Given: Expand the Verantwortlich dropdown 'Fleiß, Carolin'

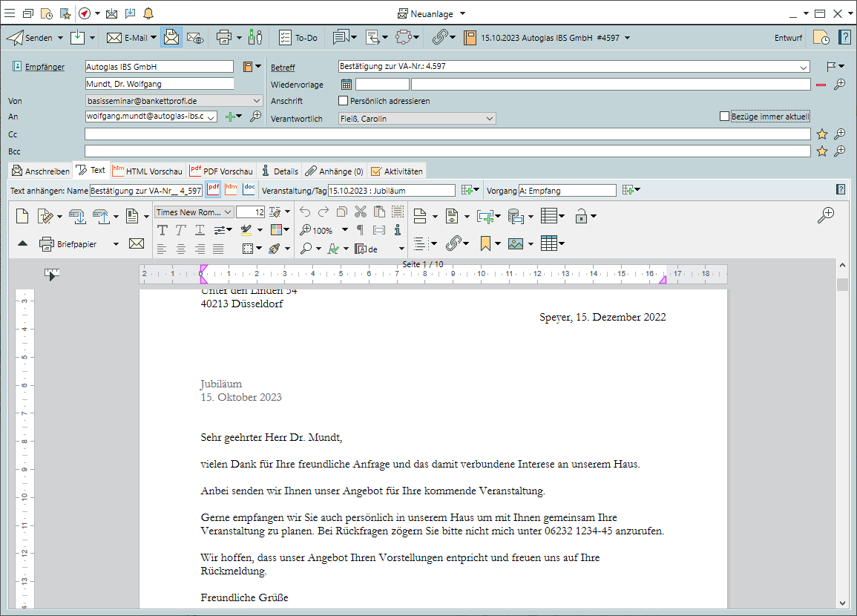Looking at the screenshot, I should coord(490,118).
